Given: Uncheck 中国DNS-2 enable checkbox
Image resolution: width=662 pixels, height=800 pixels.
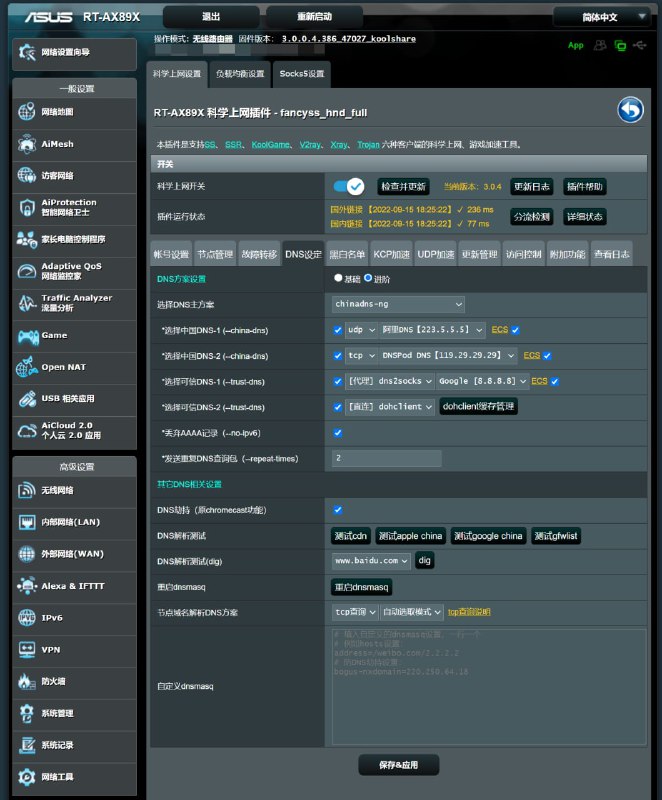Looking at the screenshot, I should [x=338, y=356].
